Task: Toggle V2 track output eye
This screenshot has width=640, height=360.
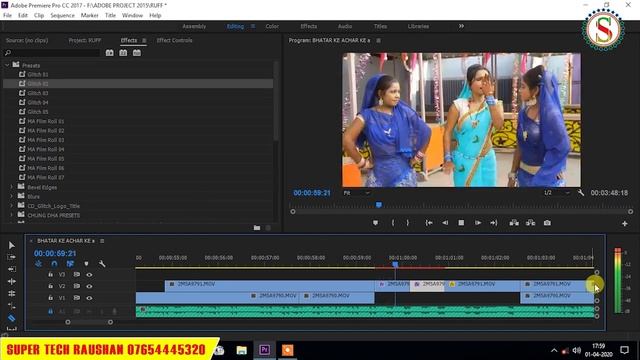Action: point(89,286)
